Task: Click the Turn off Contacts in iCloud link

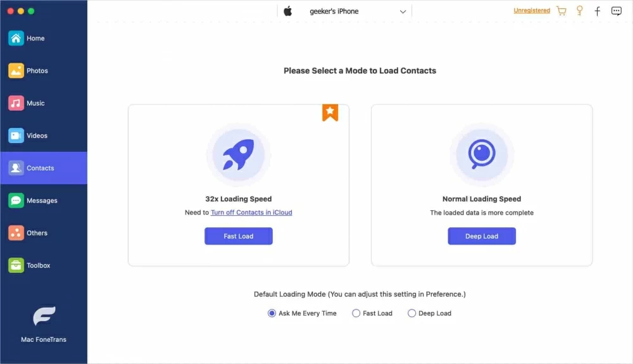Action: [x=251, y=213]
